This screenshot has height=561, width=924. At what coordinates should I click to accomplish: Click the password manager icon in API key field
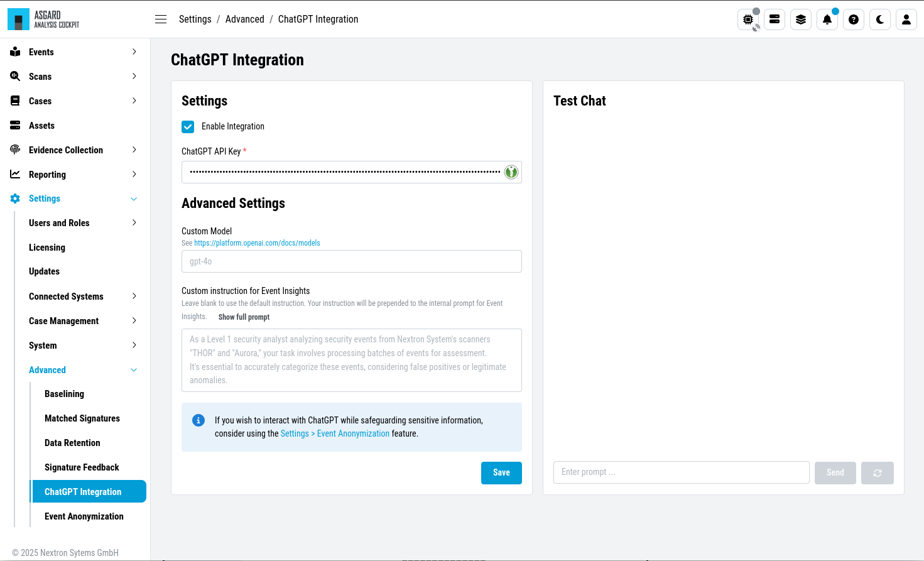pyautogui.click(x=511, y=172)
